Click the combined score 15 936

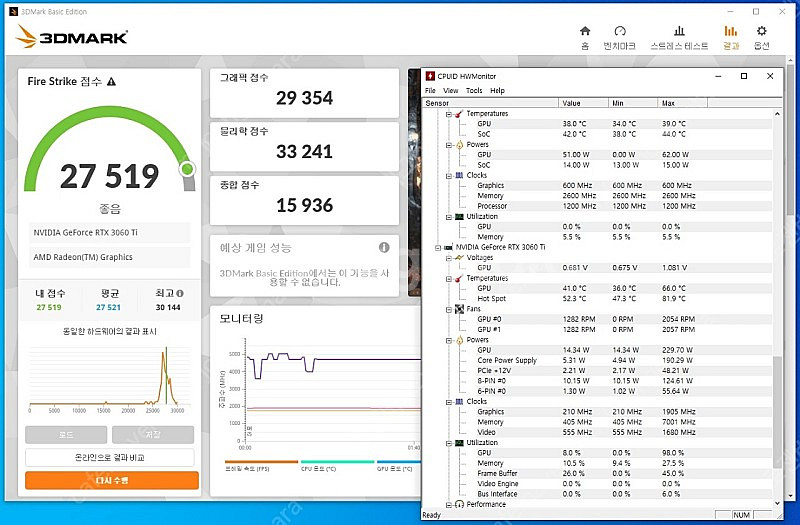coord(304,205)
